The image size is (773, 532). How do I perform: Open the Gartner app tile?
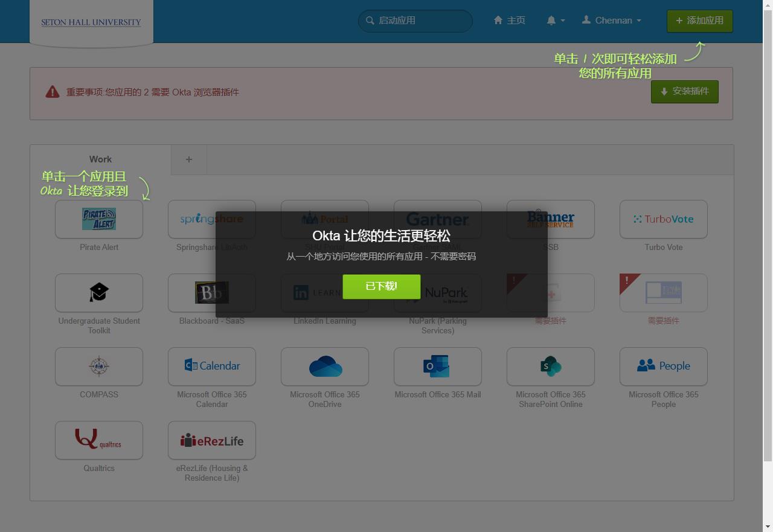(438, 219)
